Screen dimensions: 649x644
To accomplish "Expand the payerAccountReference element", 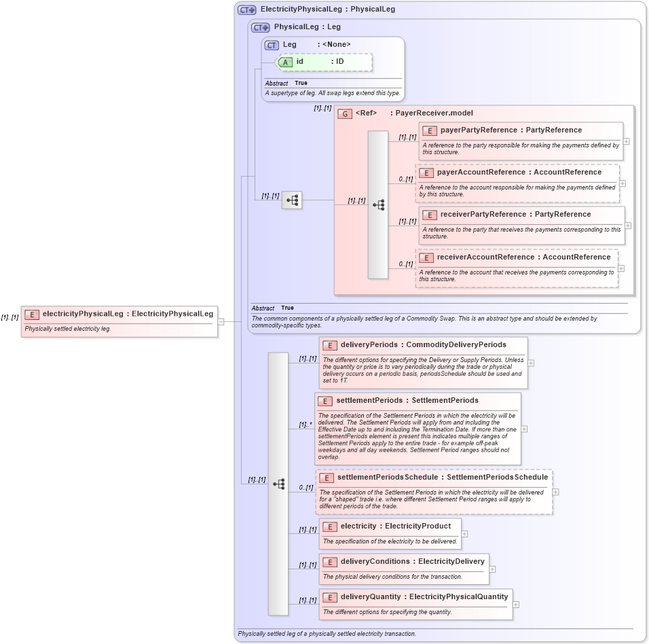I will (x=623, y=183).
